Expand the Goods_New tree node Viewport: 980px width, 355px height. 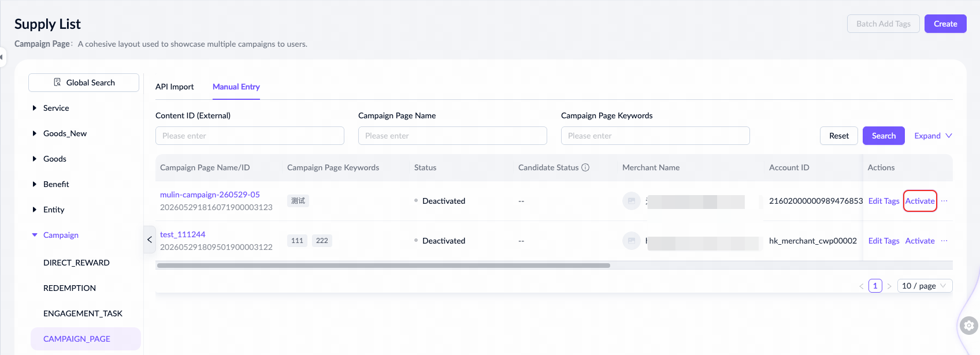click(x=35, y=133)
